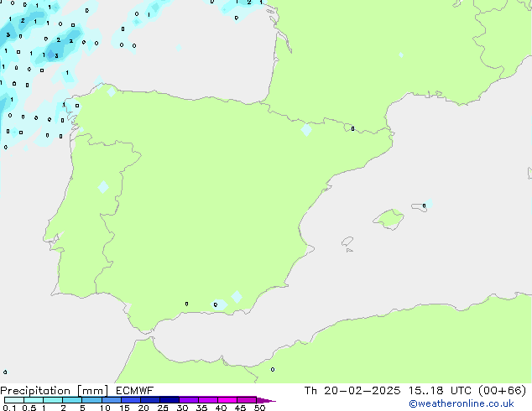Click the '50' legend scale label
Screen dimensions: 532x411
[260, 408]
